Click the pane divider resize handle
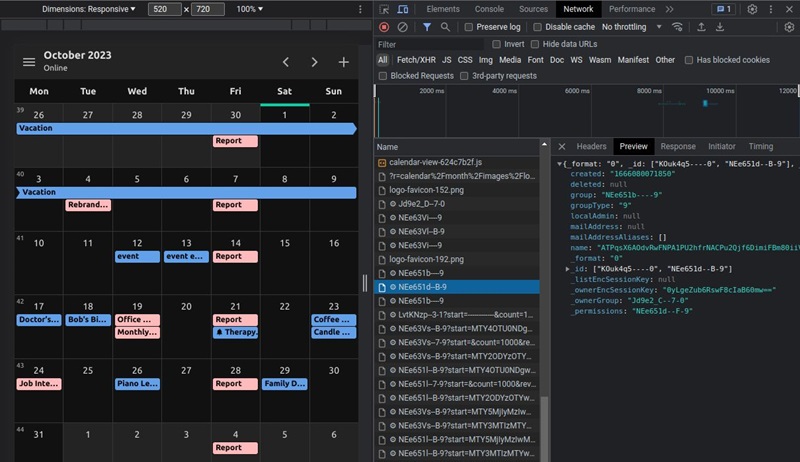 (x=365, y=283)
